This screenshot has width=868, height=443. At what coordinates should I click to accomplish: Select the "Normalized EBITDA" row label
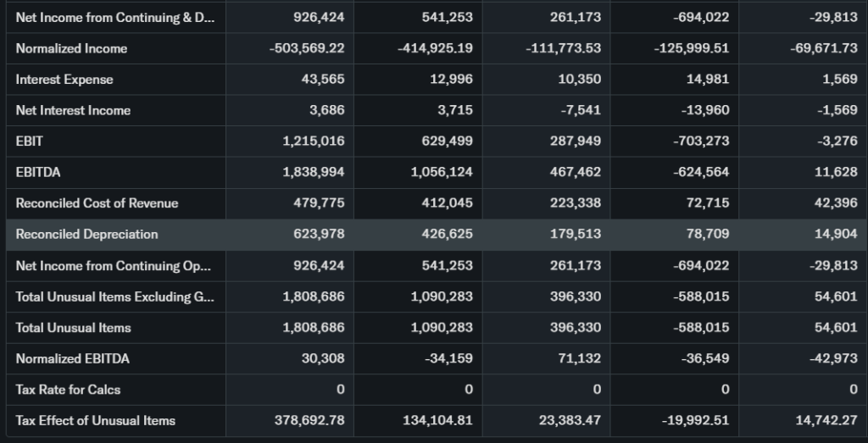(73, 358)
